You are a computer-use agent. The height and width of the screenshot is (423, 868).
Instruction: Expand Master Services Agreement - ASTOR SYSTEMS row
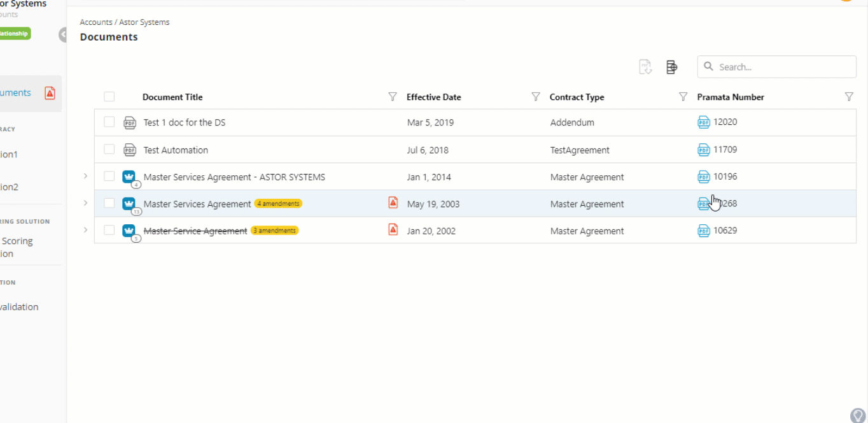pyautogui.click(x=85, y=176)
